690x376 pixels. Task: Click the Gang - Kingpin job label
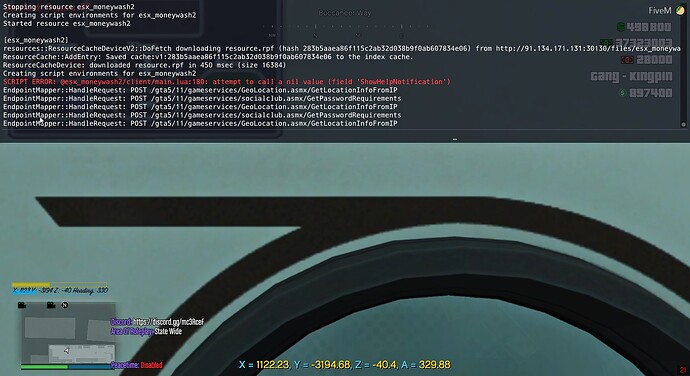(631, 76)
